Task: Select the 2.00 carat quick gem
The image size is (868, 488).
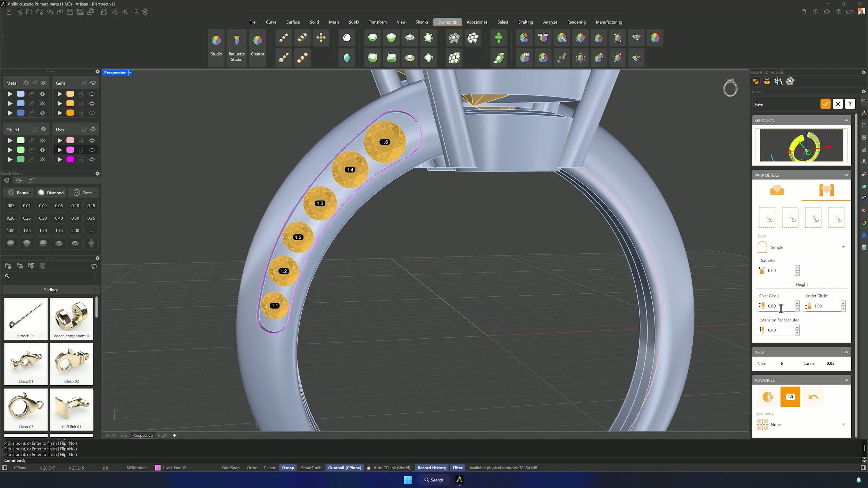Action: click(x=75, y=230)
